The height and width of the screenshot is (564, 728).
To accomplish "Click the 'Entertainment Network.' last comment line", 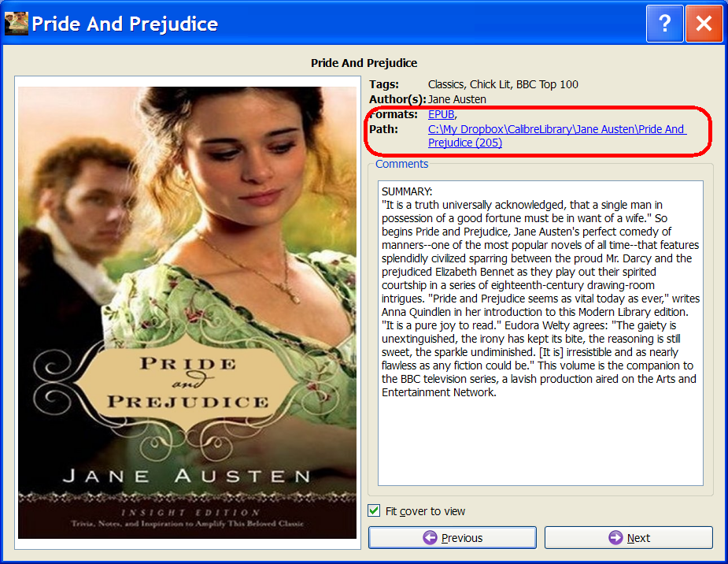I will point(438,392).
